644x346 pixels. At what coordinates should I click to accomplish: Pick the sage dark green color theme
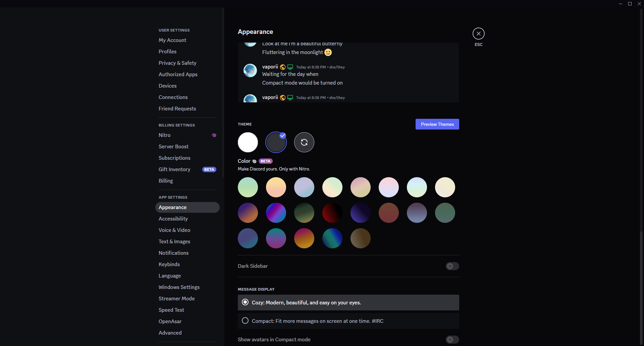(445, 213)
